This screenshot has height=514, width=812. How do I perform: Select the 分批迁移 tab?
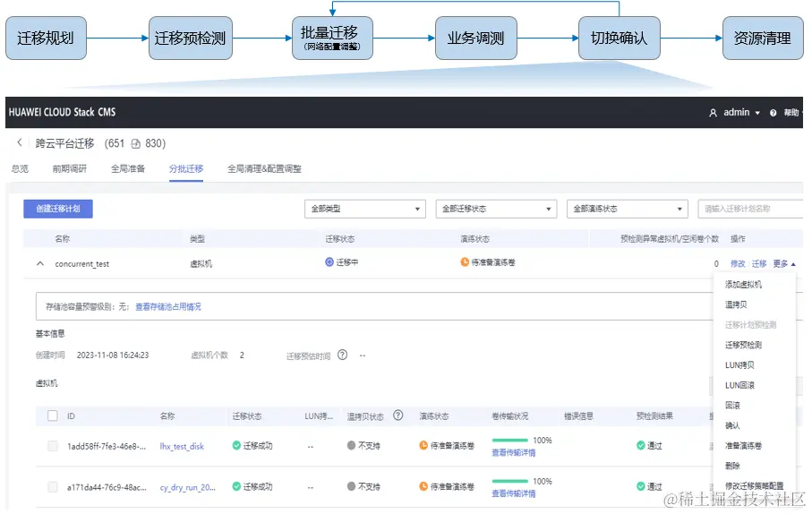(x=186, y=169)
